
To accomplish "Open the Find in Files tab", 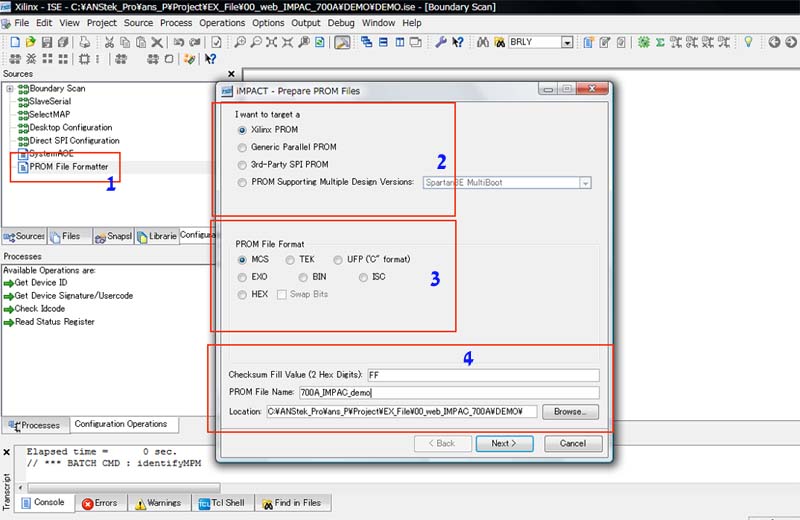I will click(x=292, y=503).
